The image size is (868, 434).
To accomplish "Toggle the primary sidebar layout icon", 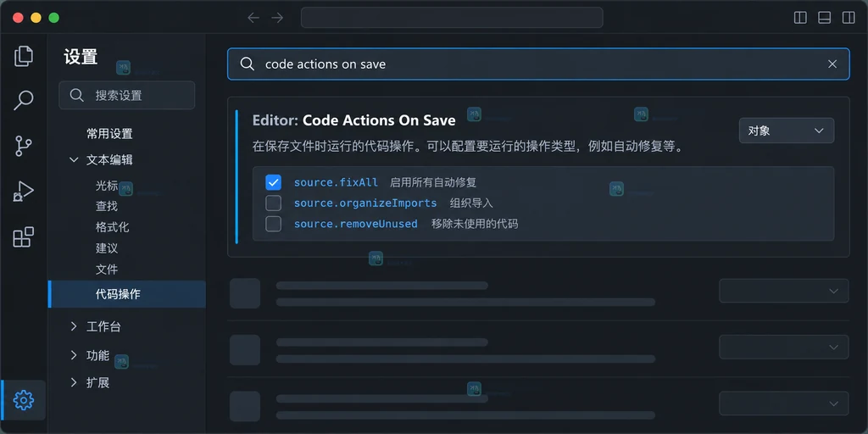I will [800, 18].
